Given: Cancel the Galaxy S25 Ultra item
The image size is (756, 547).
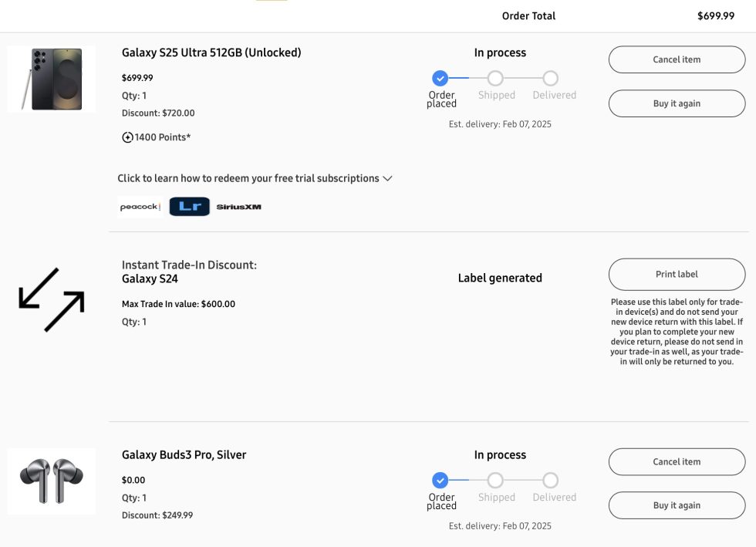Looking at the screenshot, I should [677, 59].
